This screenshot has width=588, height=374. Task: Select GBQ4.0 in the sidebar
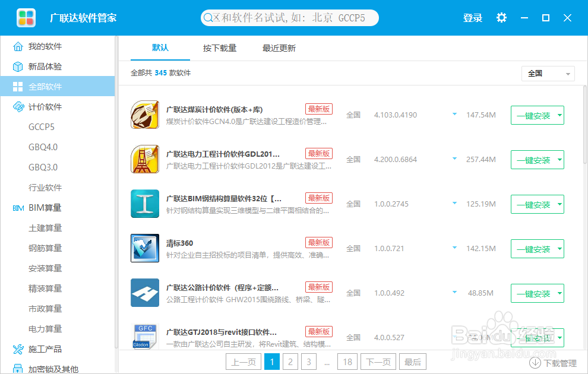click(x=43, y=147)
